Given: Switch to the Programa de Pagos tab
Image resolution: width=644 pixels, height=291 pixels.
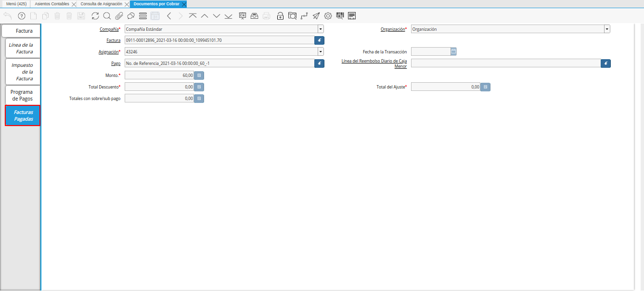Looking at the screenshot, I should click(22, 95).
